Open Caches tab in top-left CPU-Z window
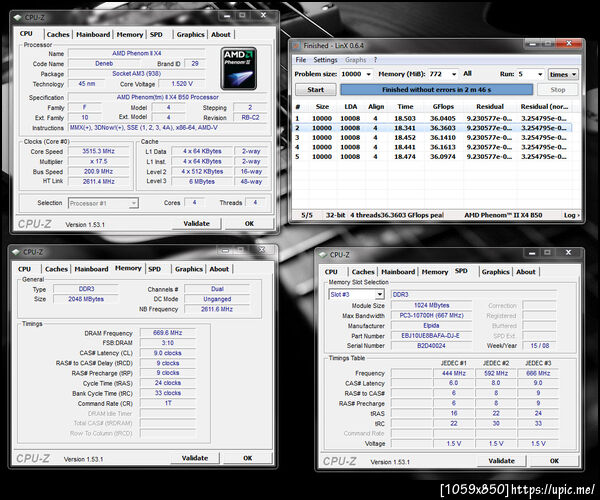This screenshot has width=600, height=500. coord(58,34)
